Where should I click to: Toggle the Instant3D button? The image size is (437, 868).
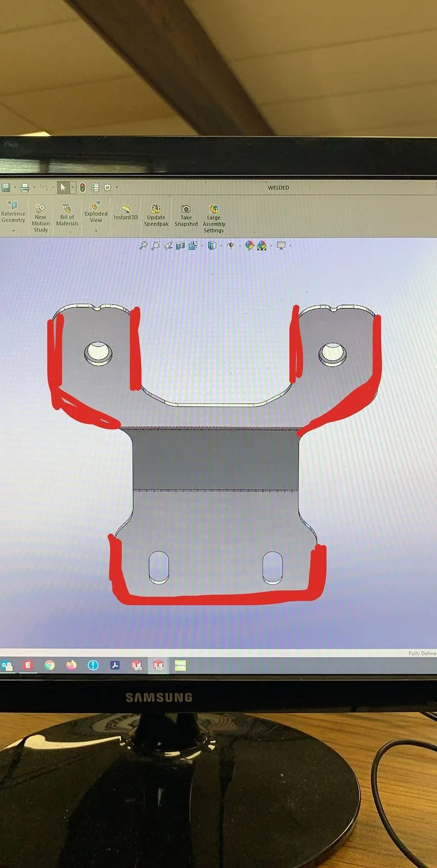point(125,212)
